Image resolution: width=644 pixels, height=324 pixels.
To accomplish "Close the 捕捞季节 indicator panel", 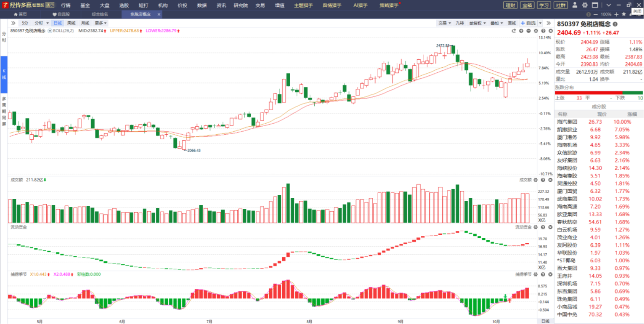I will click(550, 274).
